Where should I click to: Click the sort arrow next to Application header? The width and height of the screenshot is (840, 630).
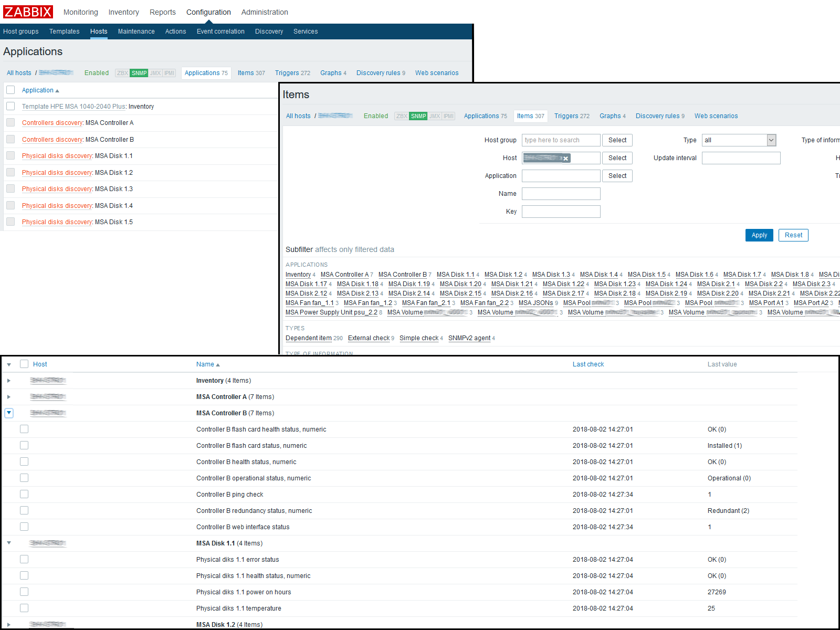coord(57,90)
